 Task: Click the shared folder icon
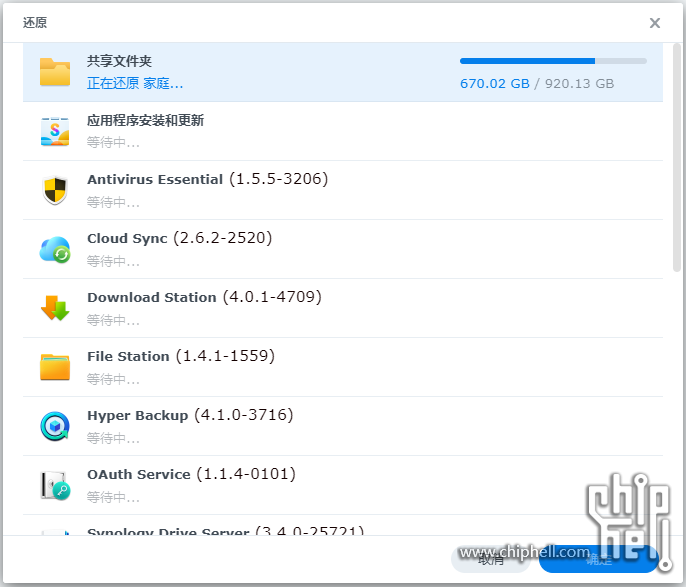pyautogui.click(x=55, y=72)
